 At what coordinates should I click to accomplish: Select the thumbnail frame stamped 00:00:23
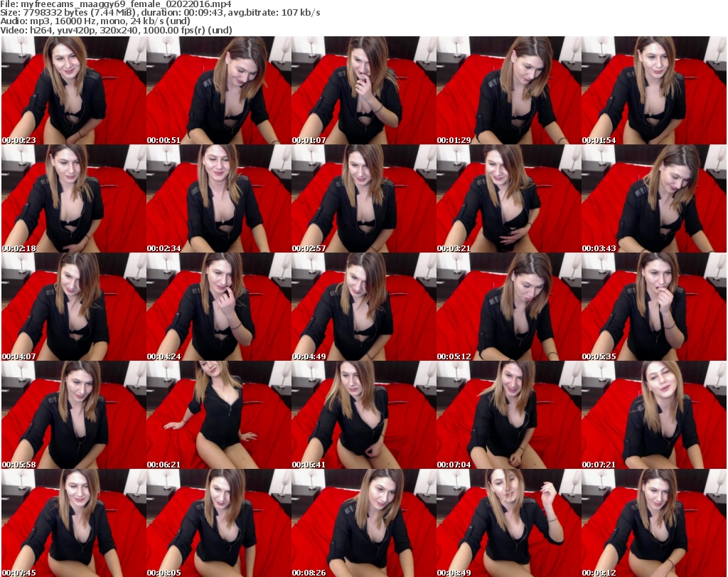coord(74,90)
